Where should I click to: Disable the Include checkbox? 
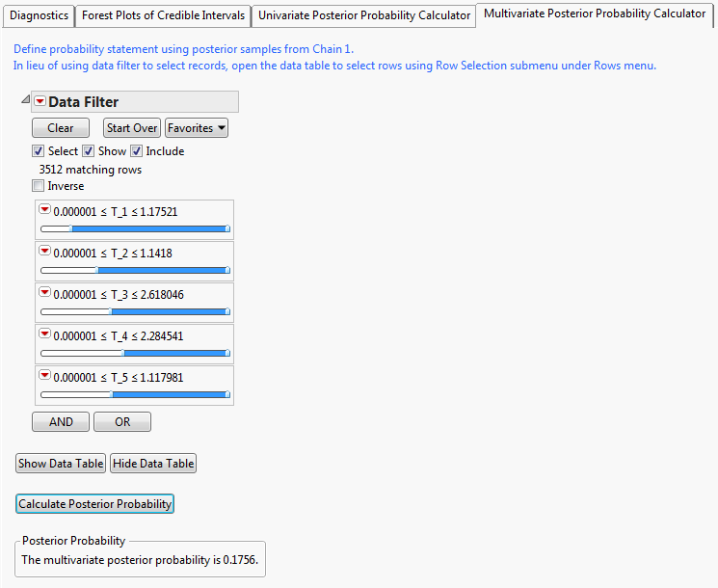[137, 151]
